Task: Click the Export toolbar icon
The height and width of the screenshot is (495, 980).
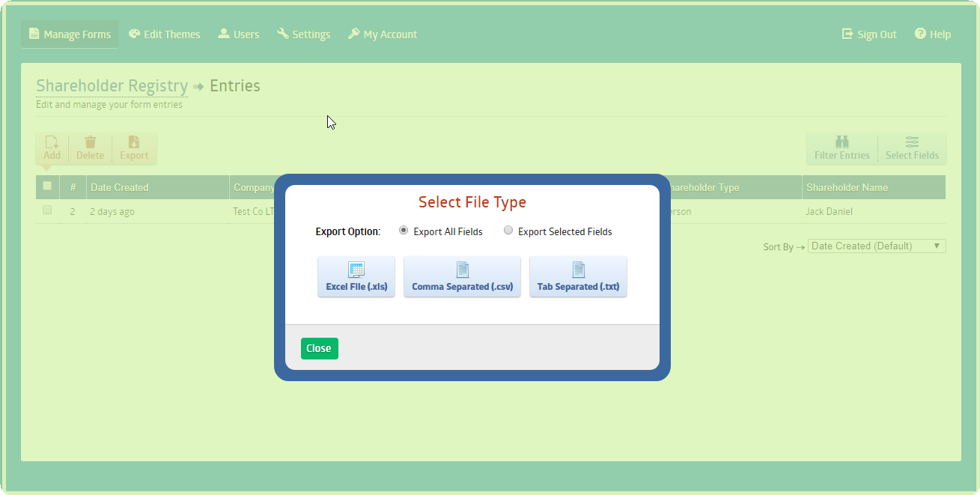Action: point(134,142)
